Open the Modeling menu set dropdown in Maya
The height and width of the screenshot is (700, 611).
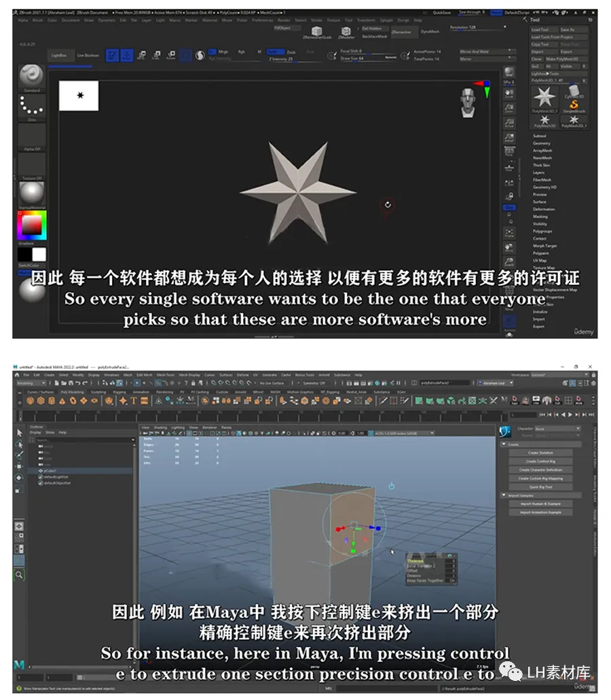[31, 383]
